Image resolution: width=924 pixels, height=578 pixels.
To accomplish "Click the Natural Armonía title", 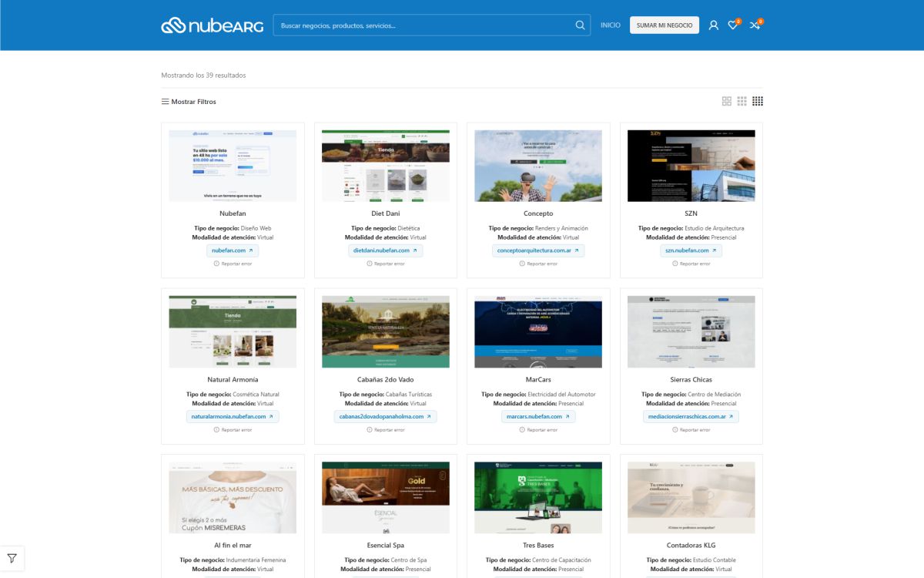I will pos(233,379).
